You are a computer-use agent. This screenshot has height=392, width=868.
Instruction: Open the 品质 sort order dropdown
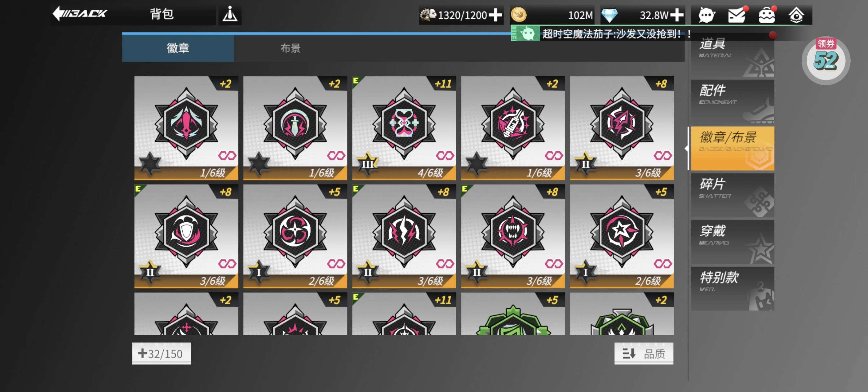pyautogui.click(x=644, y=353)
